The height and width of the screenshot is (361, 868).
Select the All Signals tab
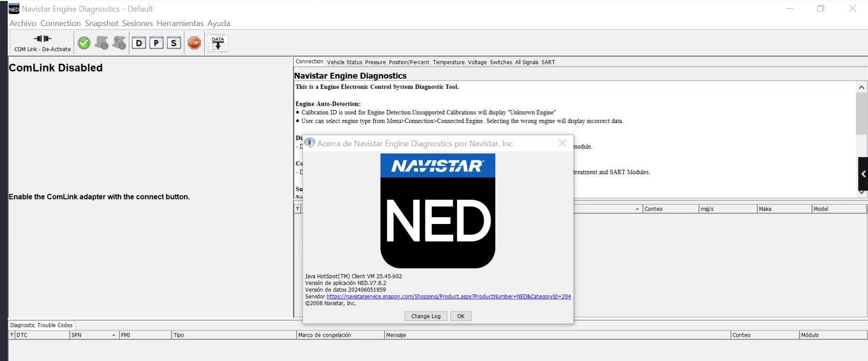click(526, 62)
